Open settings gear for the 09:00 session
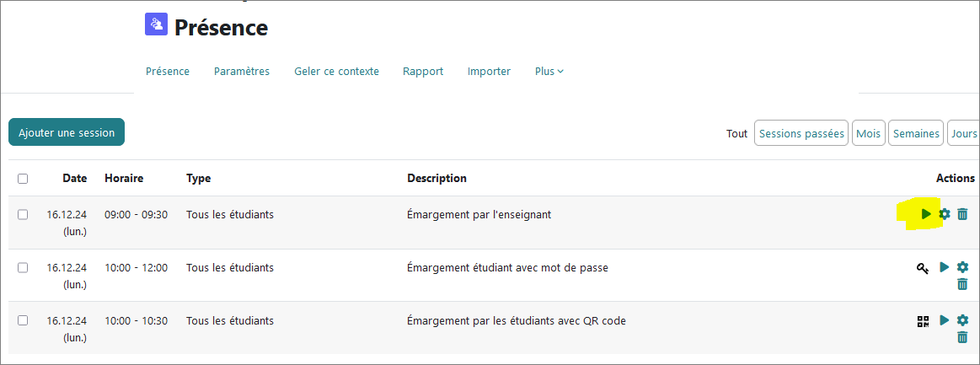 tap(945, 214)
